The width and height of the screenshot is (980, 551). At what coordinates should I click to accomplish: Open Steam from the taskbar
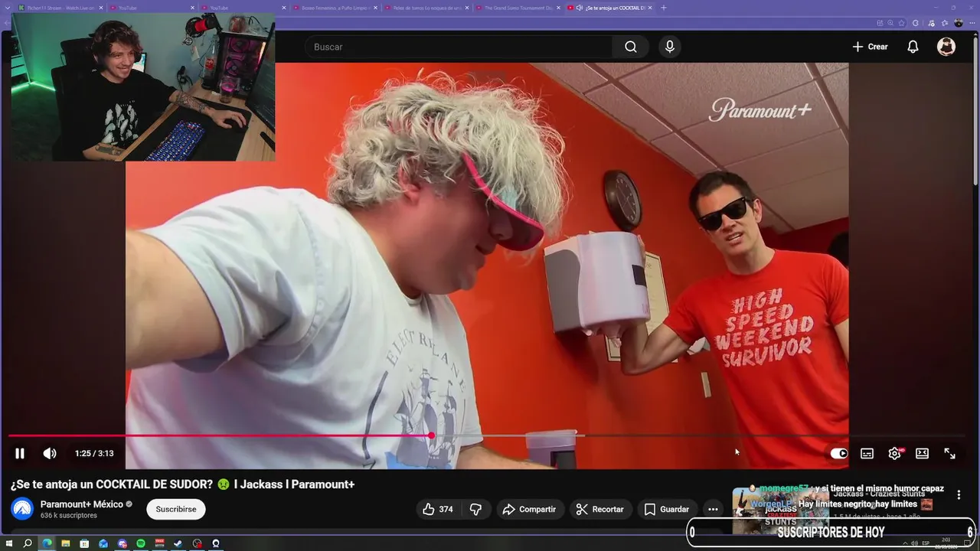point(178,543)
